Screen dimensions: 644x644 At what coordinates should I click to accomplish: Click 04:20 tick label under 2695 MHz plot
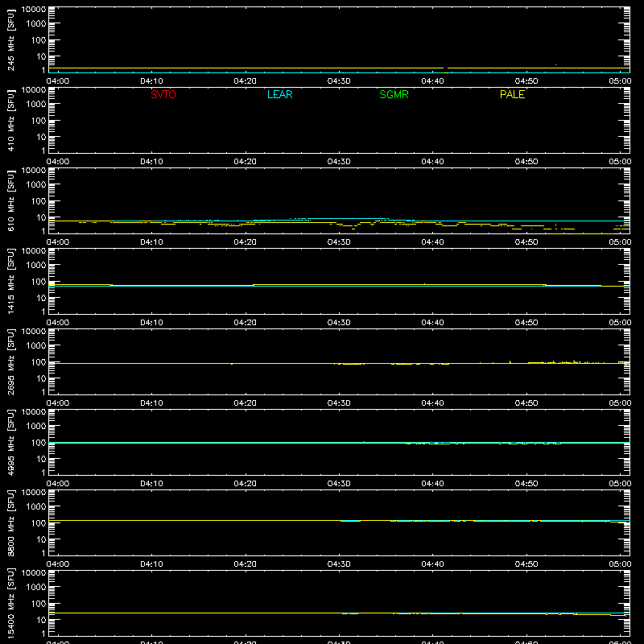click(246, 403)
